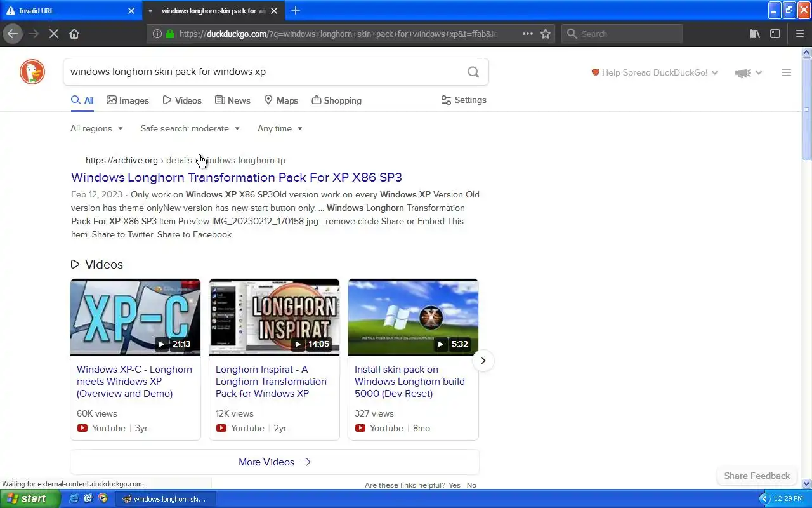Answer Yes to links helpful question

click(x=454, y=485)
